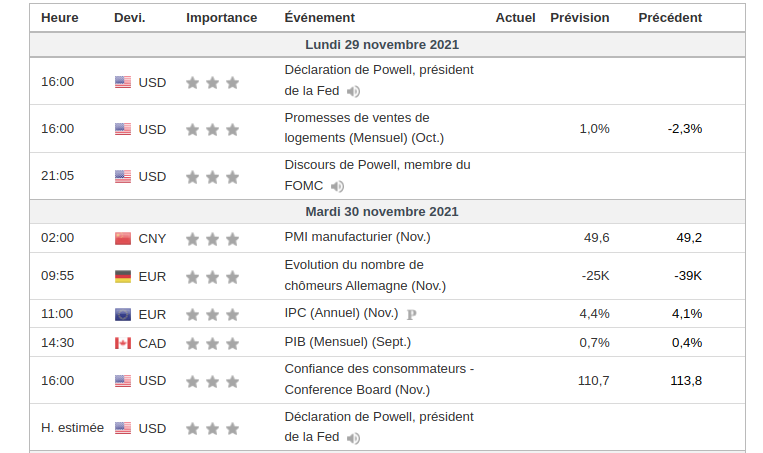Click the EU flag in the 11:00 row

click(x=123, y=314)
